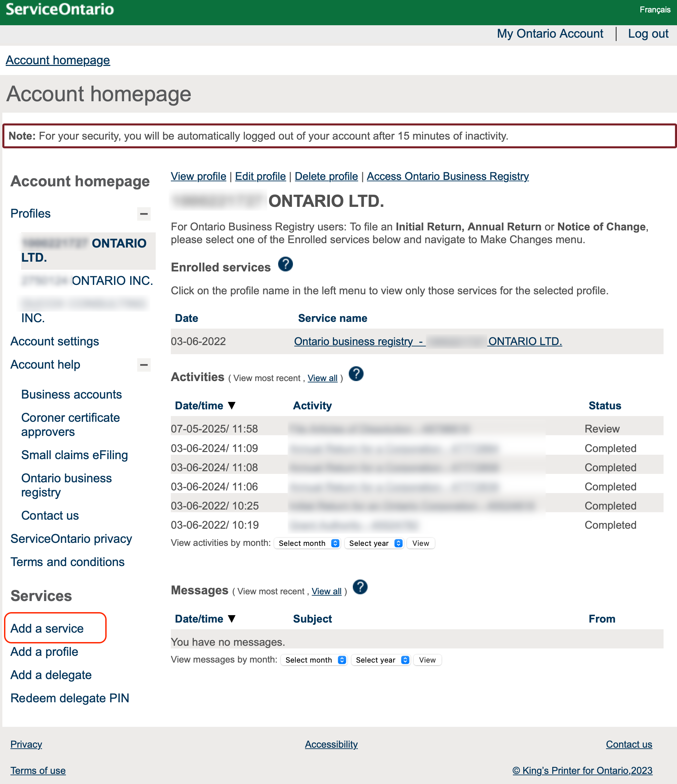
Task: Click Add a service
Action: [47, 629]
